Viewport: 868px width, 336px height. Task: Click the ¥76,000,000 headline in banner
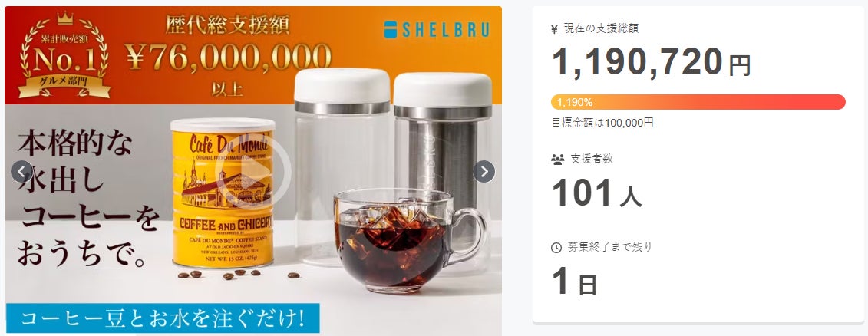click(x=229, y=57)
